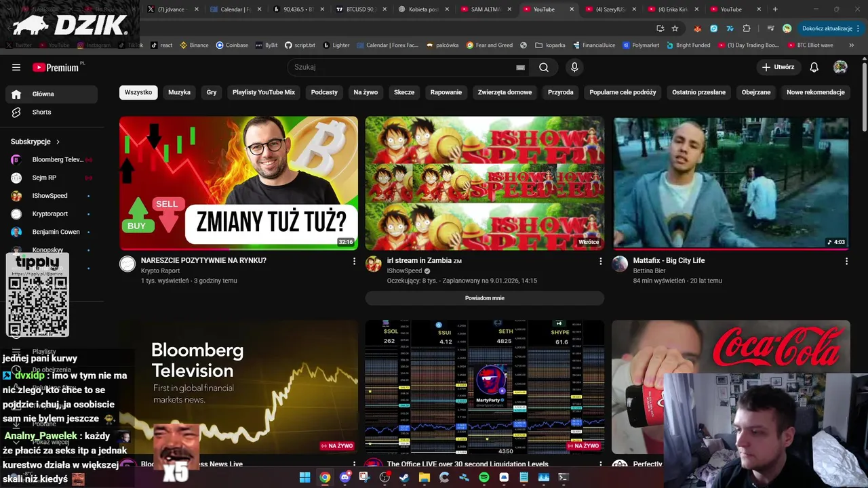Open the Chrome extensions puzzle icon
868x488 pixels.
[x=747, y=28]
